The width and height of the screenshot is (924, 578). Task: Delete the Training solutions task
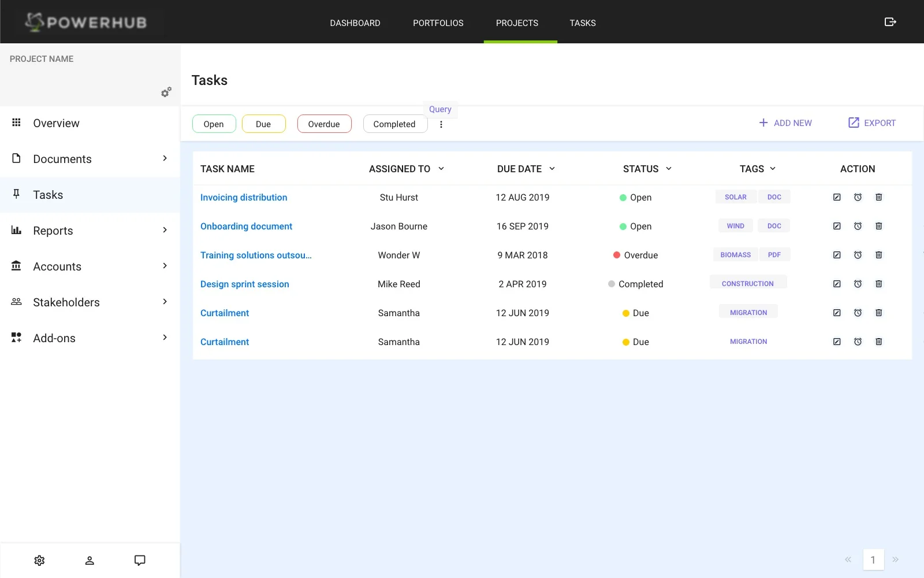[878, 255]
